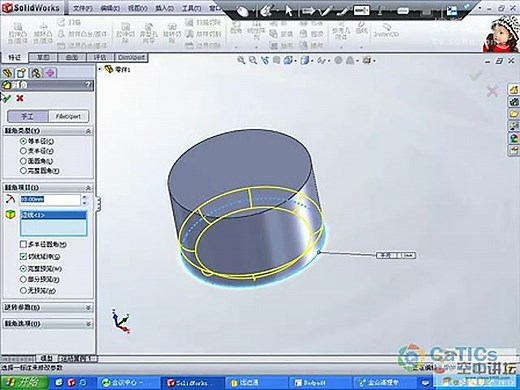Expand the Part1 flyout tree node in viewport

pos(100,69)
